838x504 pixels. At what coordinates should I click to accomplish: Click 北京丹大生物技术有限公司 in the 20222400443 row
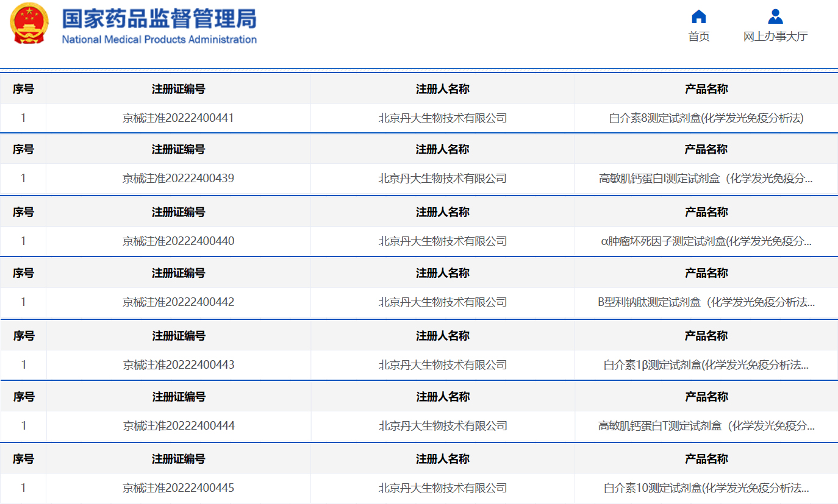(443, 365)
